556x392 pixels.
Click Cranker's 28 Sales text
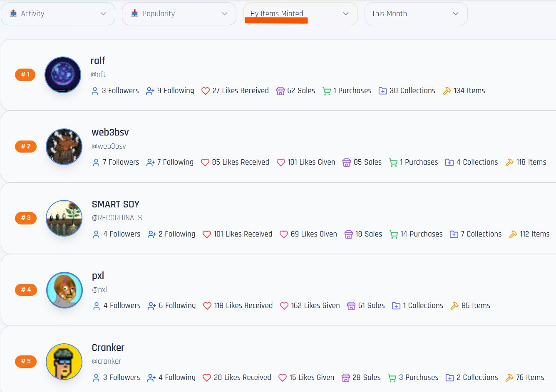367,377
